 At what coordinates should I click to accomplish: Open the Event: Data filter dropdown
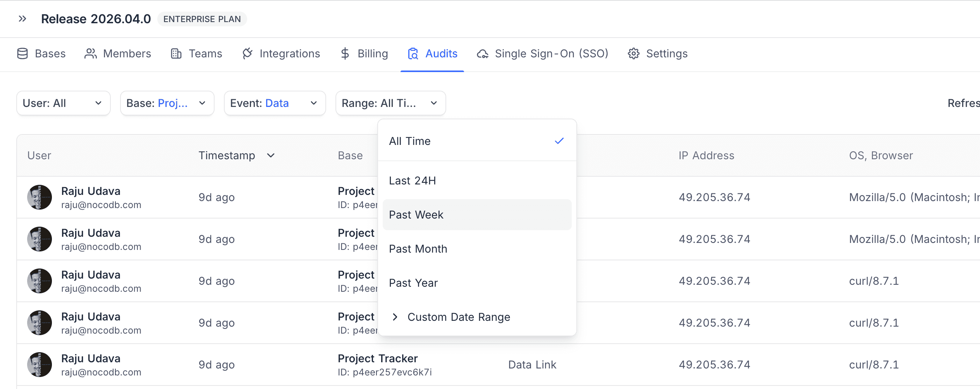[275, 103]
